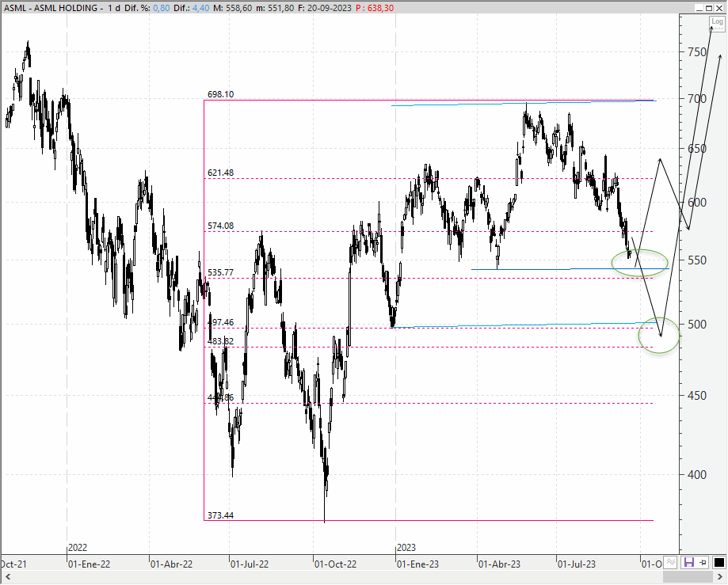Image resolution: width=728 pixels, height=585 pixels.
Task: Click the 01-Ene-23 date axis label
Action: pos(417,564)
